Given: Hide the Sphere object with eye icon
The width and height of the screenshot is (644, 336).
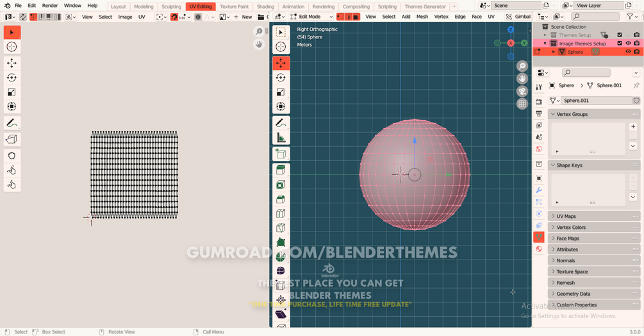Looking at the screenshot, I should 628,52.
